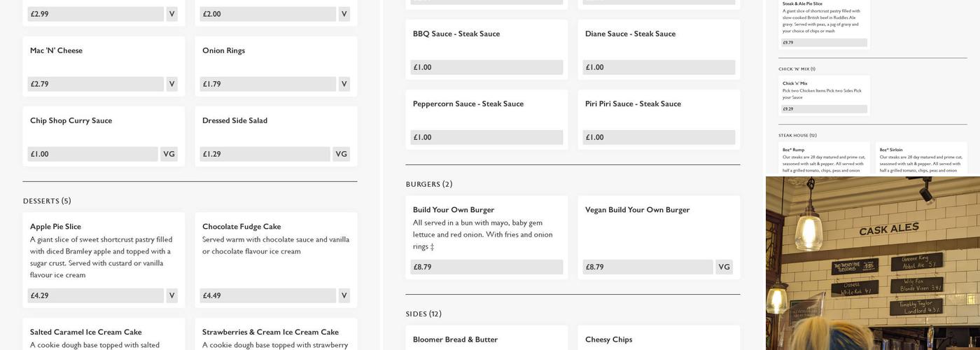Click VG badge on Dressed Side Salad
Image resolution: width=980 pixels, height=350 pixels.
coord(341,154)
